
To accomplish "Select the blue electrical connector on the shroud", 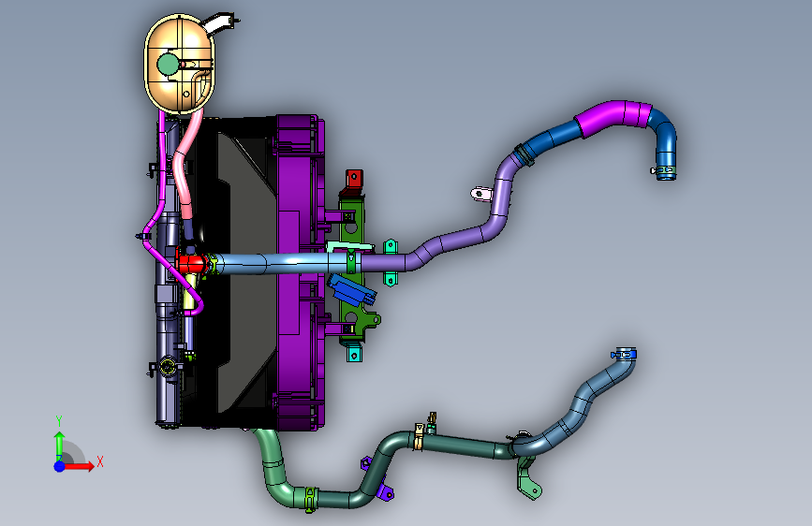I will pos(351,290).
